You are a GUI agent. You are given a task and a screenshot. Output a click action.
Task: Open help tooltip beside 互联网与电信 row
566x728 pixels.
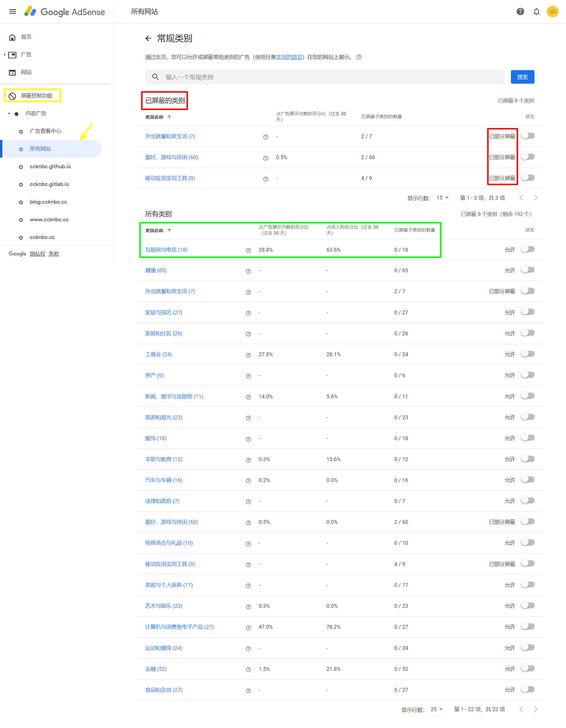[x=248, y=250]
